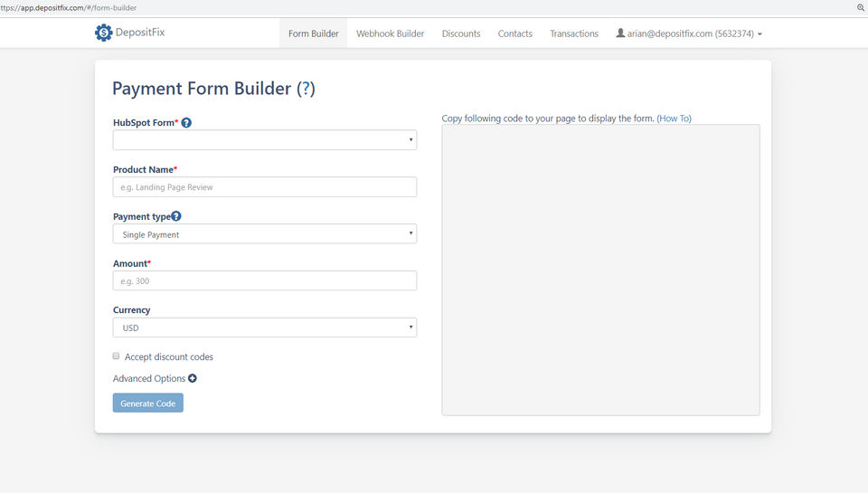Viewport: 868px width, 493px height.
Task: Click the Payment type help icon
Action: (x=176, y=216)
